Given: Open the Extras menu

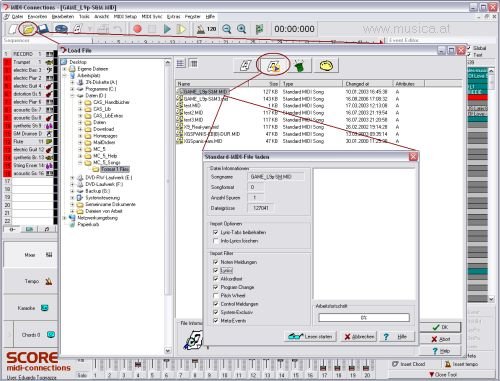Looking at the screenshot, I should point(173,17).
